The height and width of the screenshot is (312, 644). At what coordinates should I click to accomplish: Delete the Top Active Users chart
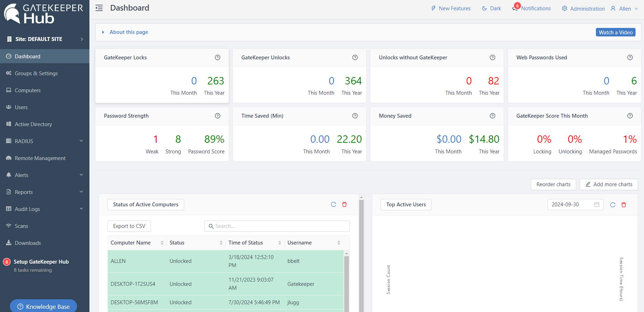(x=624, y=205)
